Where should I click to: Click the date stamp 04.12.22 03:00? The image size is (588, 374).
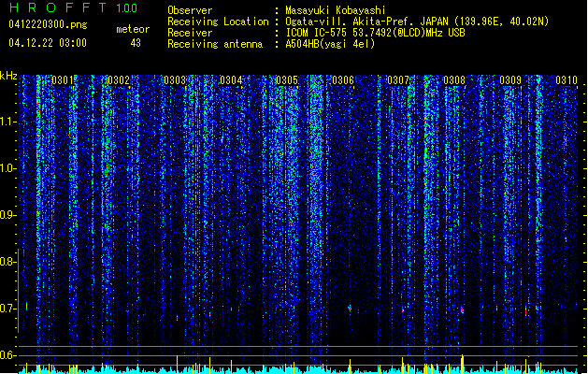[x=48, y=43]
